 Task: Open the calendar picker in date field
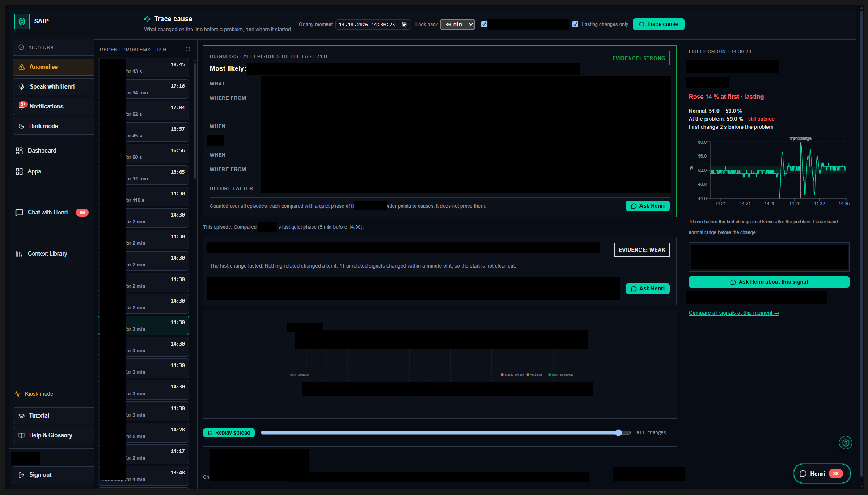(x=404, y=24)
